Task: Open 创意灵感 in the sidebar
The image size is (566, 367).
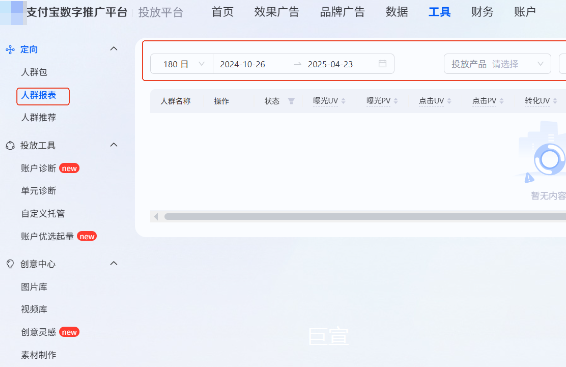Action: pyautogui.click(x=39, y=332)
